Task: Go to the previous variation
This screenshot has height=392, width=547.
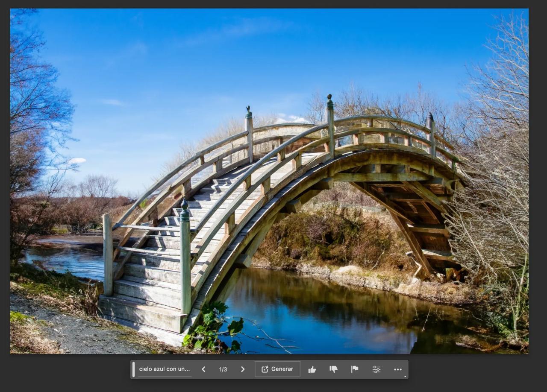Action: [203, 369]
